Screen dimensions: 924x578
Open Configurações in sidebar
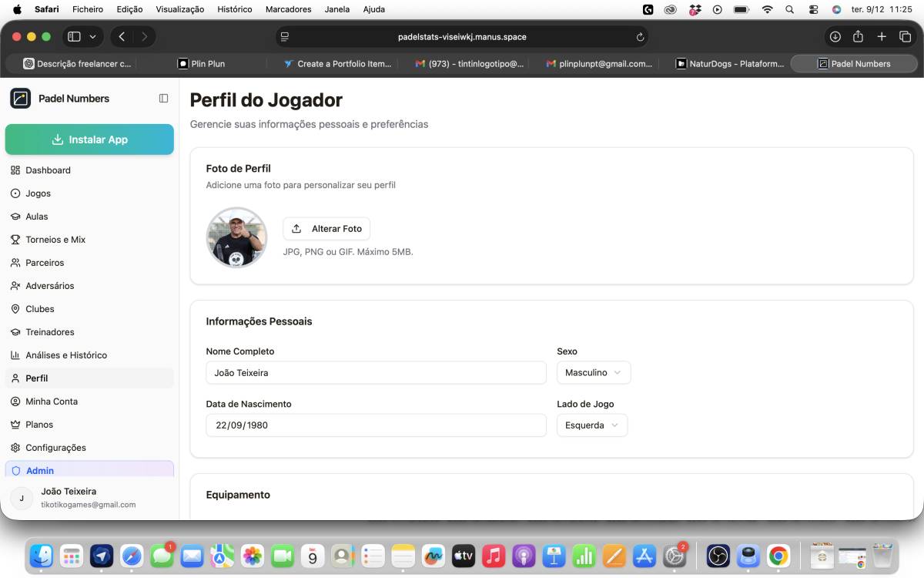pos(89,448)
